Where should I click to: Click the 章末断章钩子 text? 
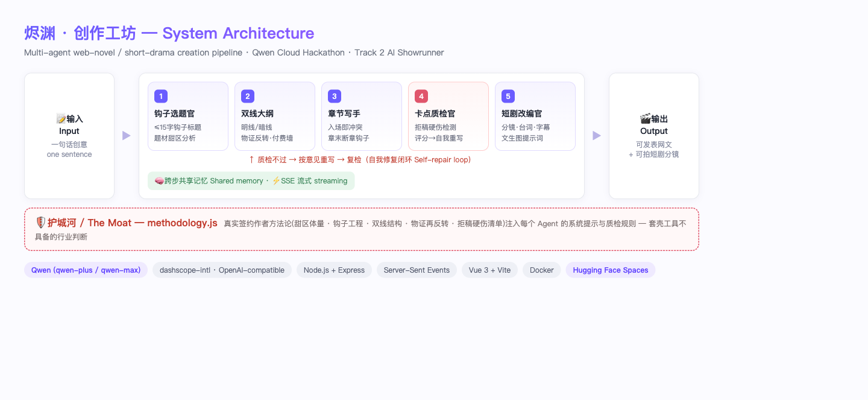coord(348,138)
